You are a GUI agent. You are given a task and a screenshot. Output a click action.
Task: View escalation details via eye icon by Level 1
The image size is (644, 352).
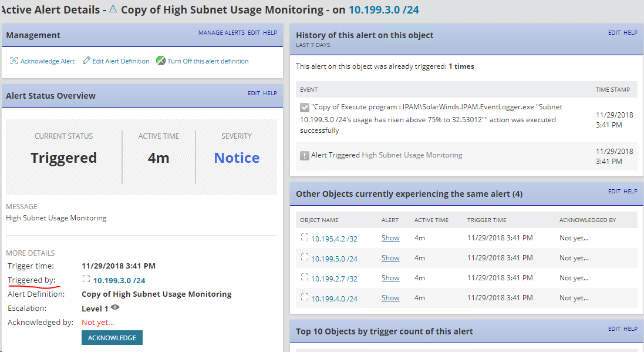click(x=115, y=307)
